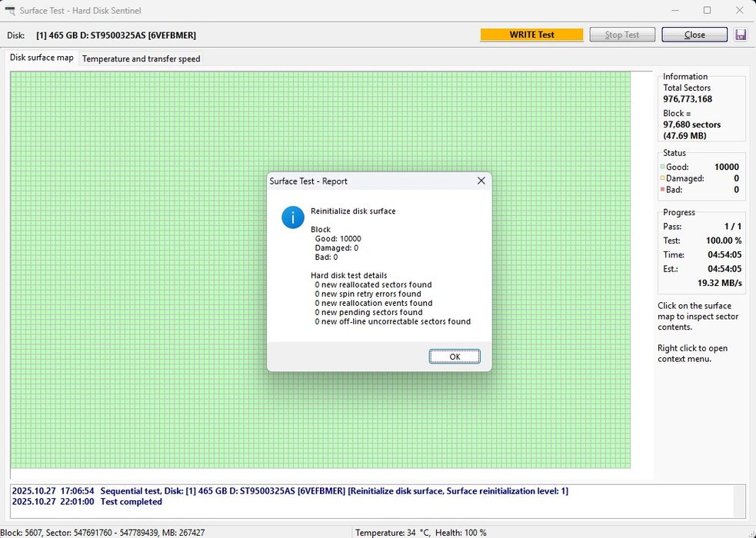The height and width of the screenshot is (538, 756).
Task: Click the Good count 10000 in Status
Action: (727, 167)
